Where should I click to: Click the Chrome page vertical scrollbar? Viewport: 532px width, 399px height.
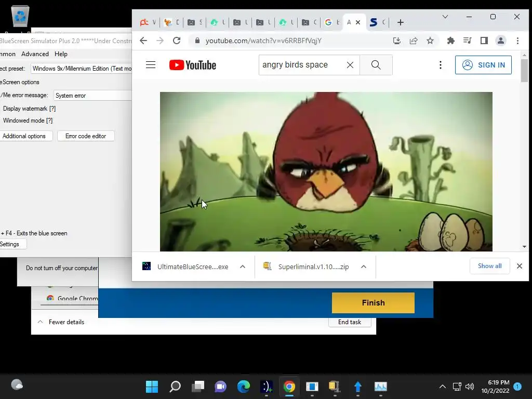[525, 71]
